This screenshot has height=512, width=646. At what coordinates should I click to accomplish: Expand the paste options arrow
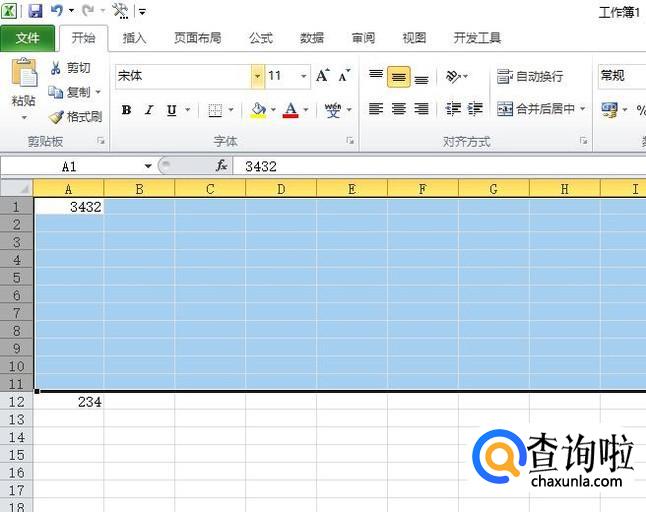point(24,118)
